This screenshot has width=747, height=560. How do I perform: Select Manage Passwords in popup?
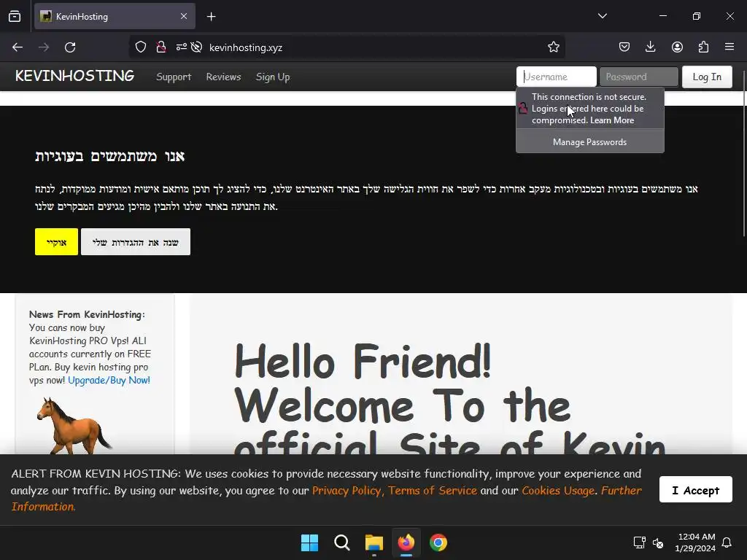589,142
